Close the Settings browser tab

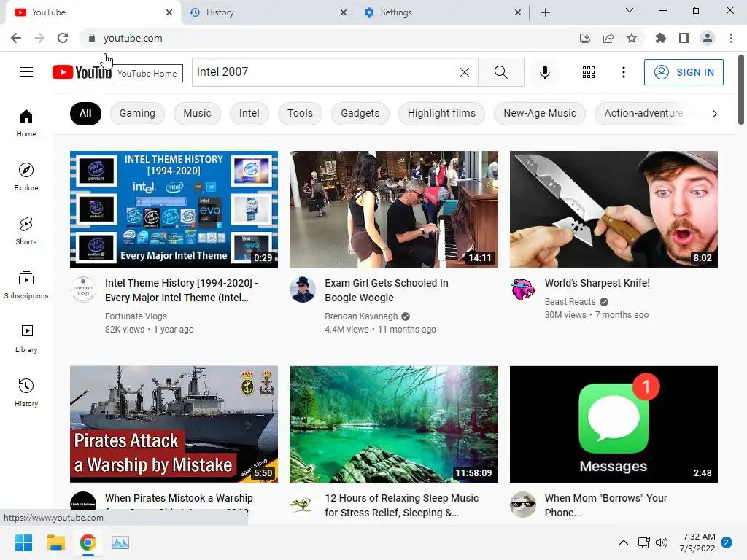pyautogui.click(x=518, y=12)
